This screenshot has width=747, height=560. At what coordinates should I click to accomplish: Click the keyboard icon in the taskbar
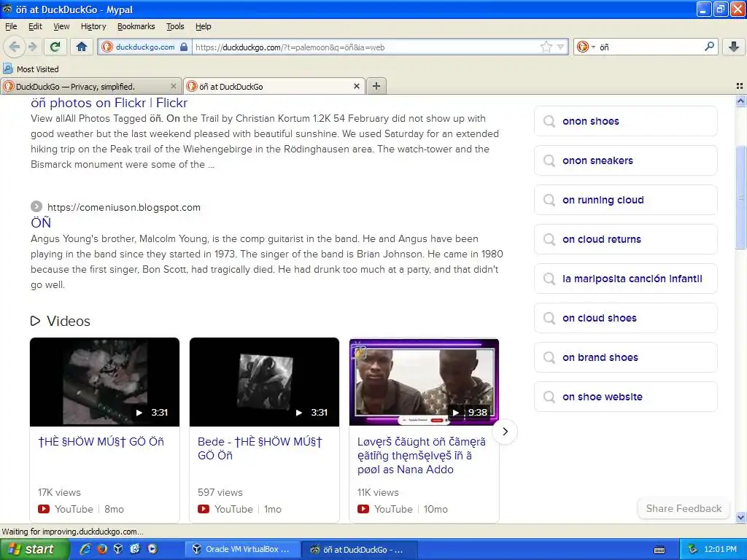click(x=659, y=550)
